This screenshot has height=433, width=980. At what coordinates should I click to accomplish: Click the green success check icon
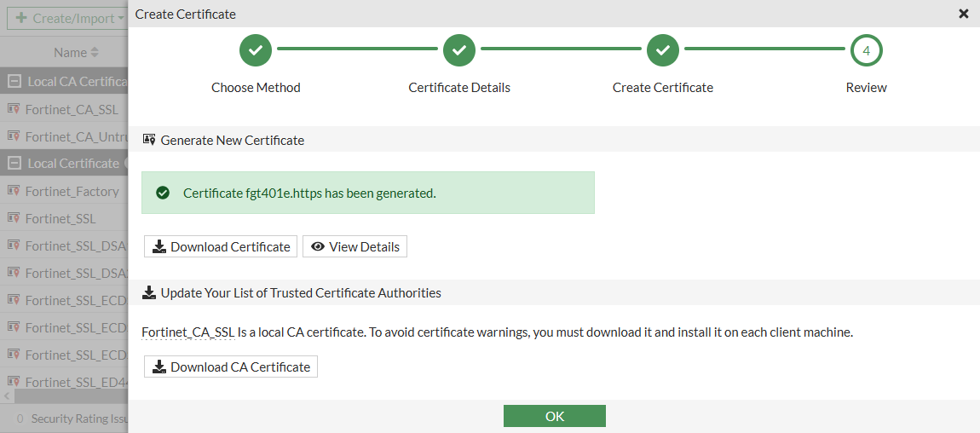(163, 193)
